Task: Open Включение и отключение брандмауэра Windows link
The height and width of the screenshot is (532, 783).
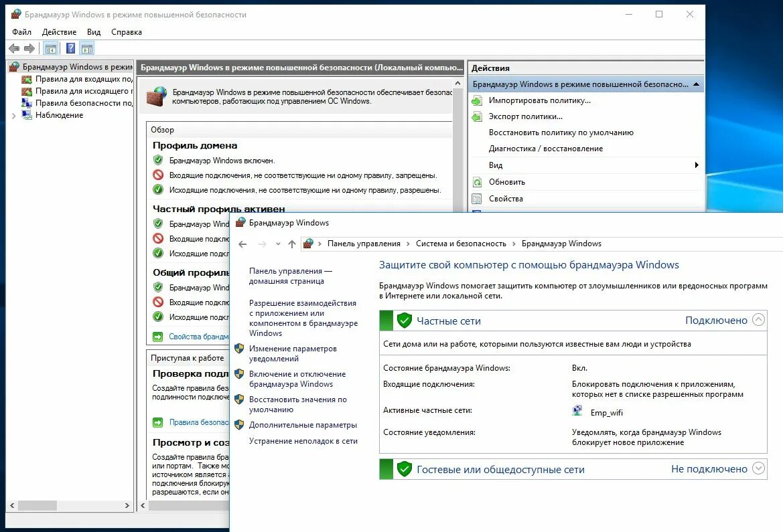Action: pyautogui.click(x=297, y=379)
